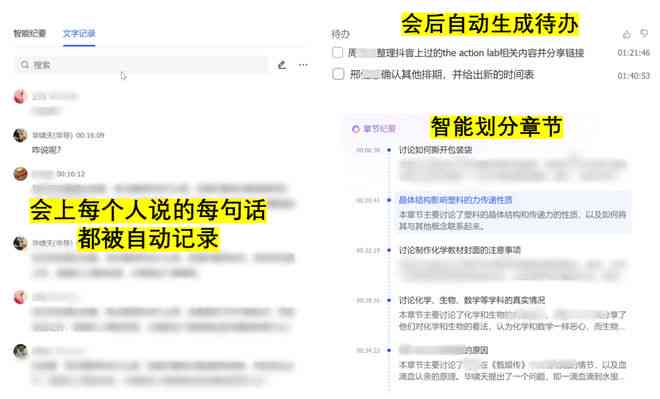Check the to-do about 确认其他排期
The image size is (660, 399).
click(x=338, y=74)
